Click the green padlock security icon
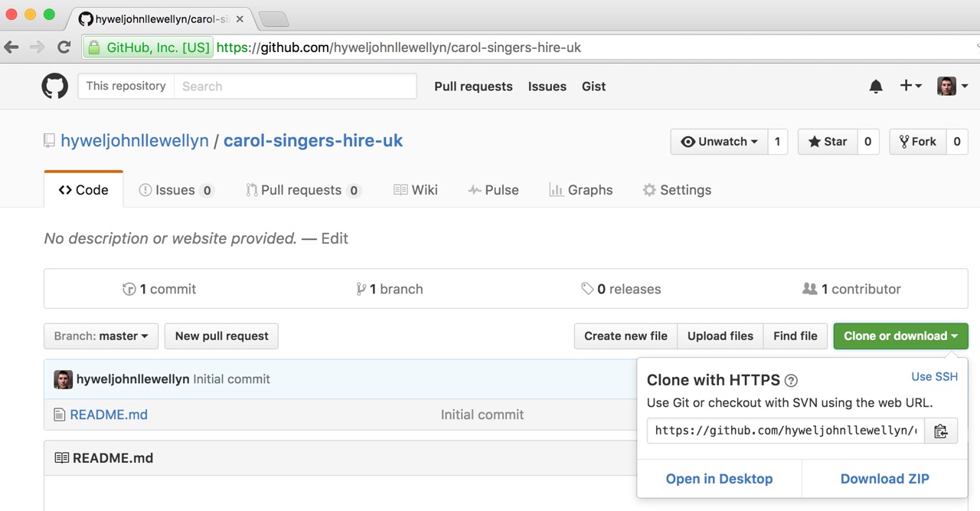Image resolution: width=980 pixels, height=511 pixels. click(94, 47)
